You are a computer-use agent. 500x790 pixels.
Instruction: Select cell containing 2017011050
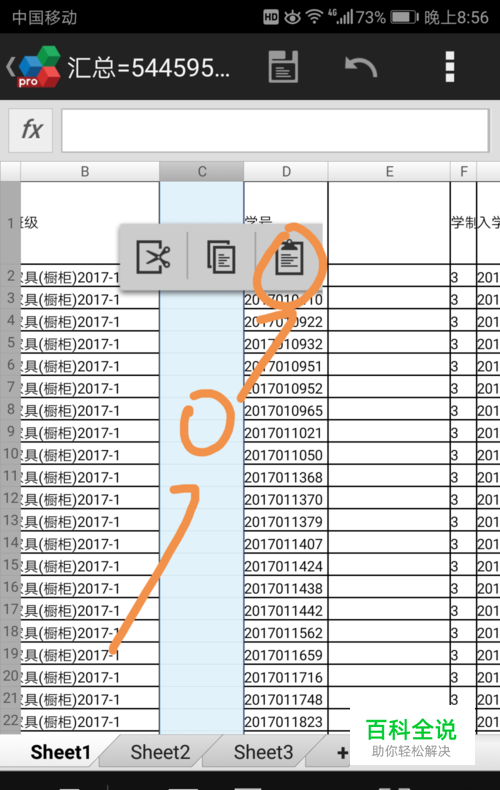click(x=286, y=454)
